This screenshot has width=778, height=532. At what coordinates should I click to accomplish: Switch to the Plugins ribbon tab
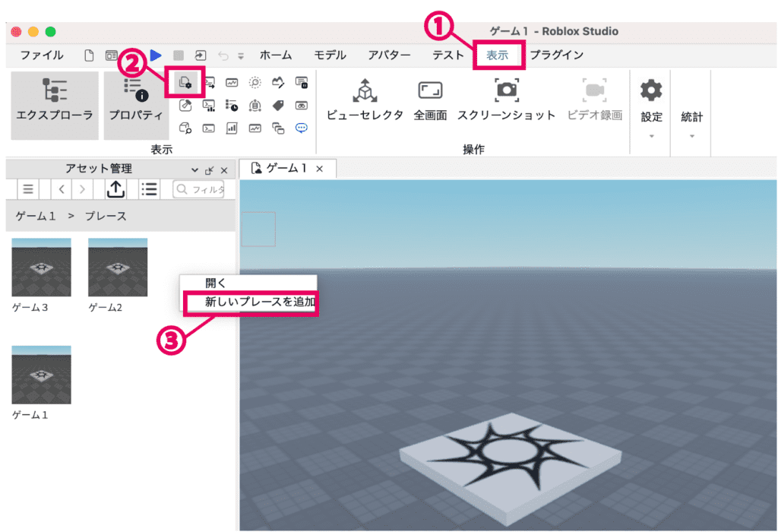[556, 55]
